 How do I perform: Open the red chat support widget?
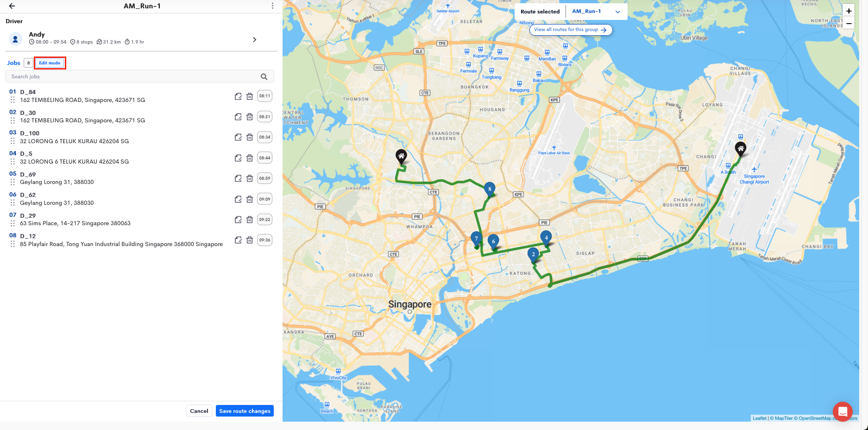843,411
